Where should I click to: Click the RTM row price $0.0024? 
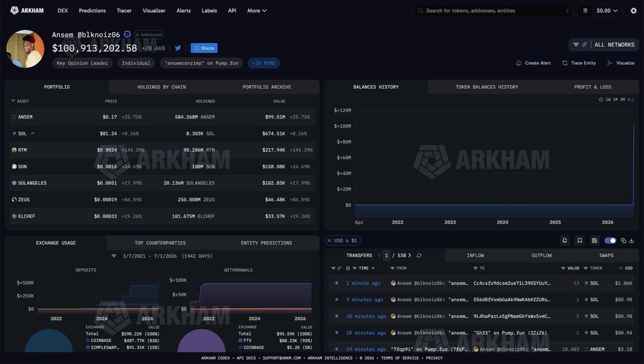107,150
